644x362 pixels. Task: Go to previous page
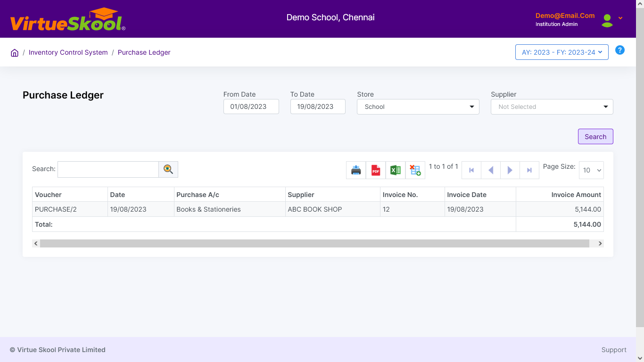(491, 170)
